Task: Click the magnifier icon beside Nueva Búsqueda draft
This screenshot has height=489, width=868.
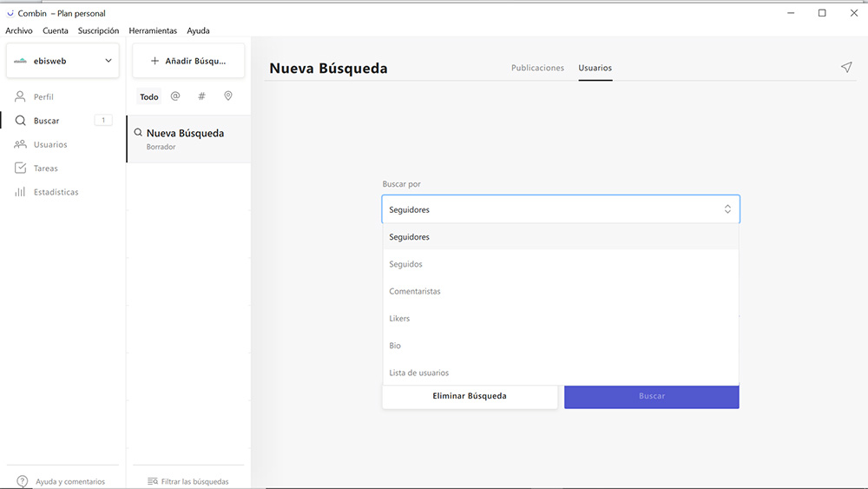Action: 138,132
